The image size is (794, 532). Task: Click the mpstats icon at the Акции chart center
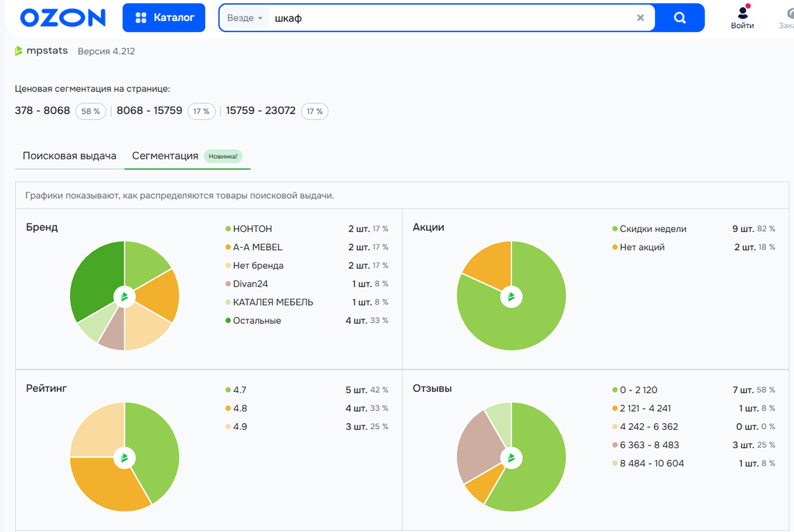(x=511, y=297)
